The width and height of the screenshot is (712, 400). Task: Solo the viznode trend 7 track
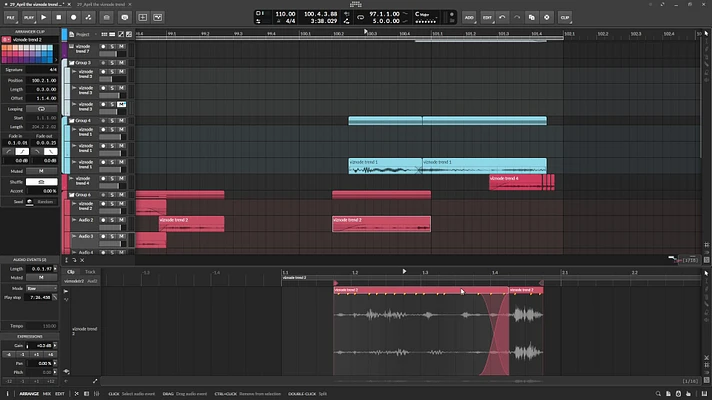coord(112,46)
